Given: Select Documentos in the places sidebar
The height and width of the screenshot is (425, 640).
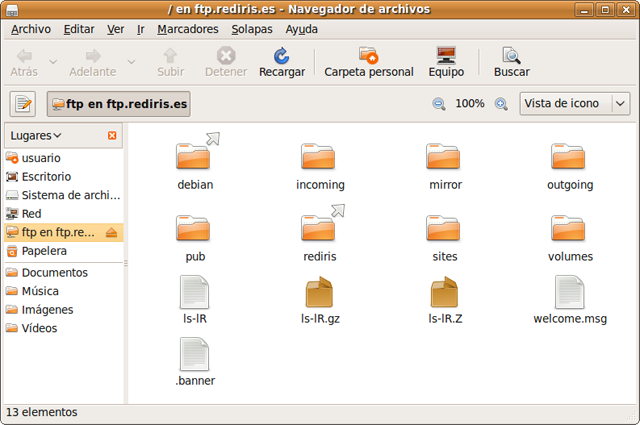Looking at the screenshot, I should tap(54, 273).
